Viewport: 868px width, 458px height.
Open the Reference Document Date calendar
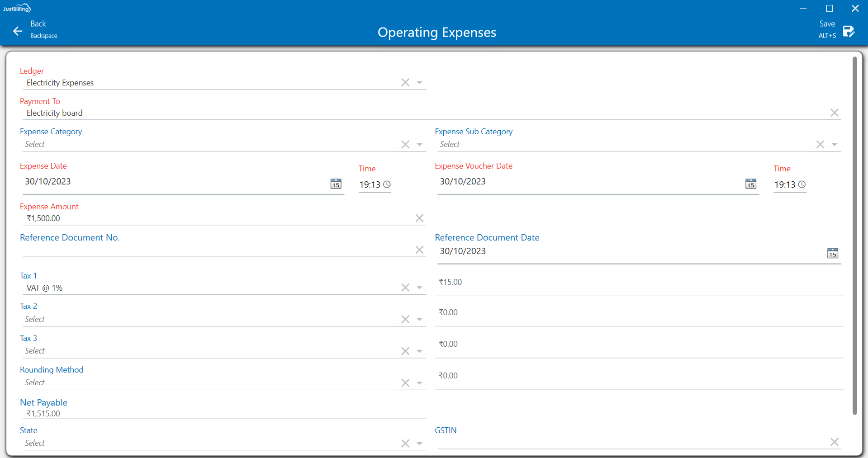tap(832, 253)
